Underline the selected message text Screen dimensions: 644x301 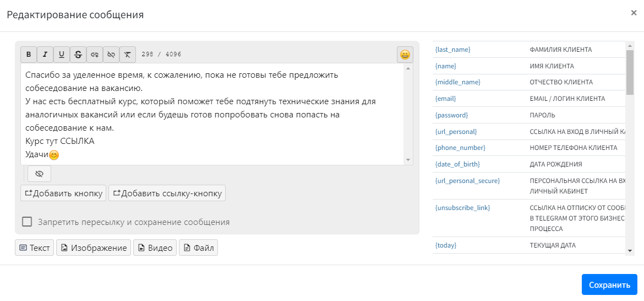point(62,54)
